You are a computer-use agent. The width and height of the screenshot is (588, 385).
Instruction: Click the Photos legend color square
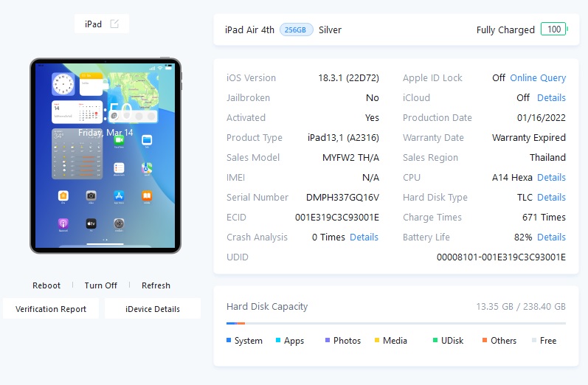[328, 341]
